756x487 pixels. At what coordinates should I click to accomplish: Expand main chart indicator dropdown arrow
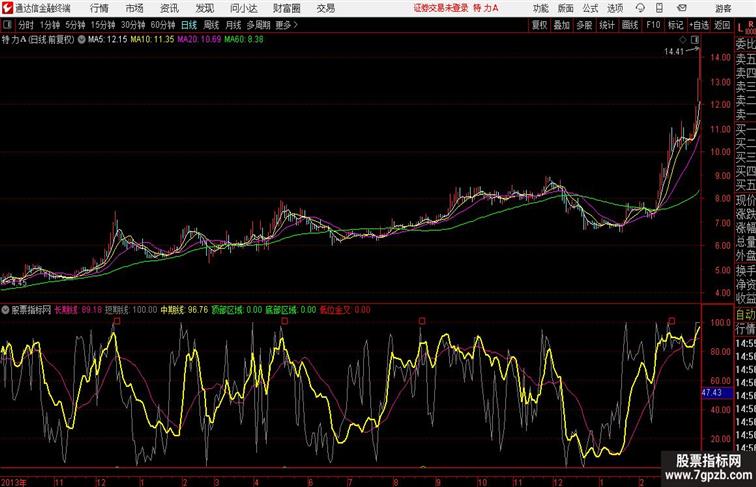81,40
